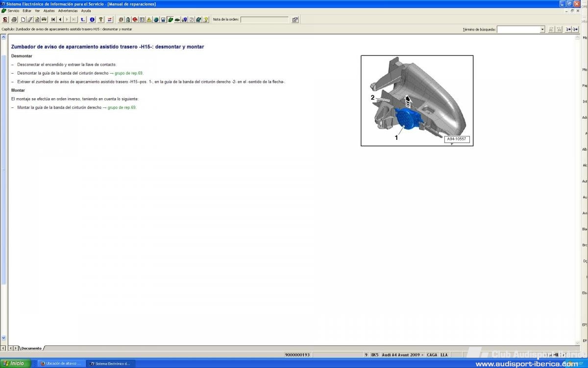
Task: Click the dark vehicle silhouette toolbar icon
Action: [x=177, y=20]
